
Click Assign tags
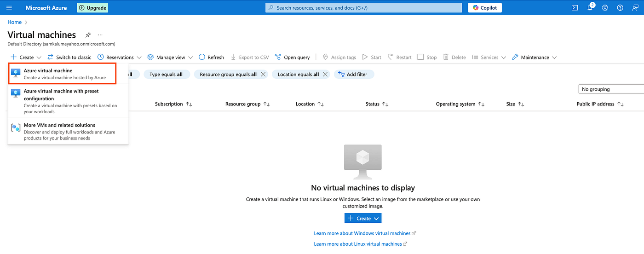[339, 58]
